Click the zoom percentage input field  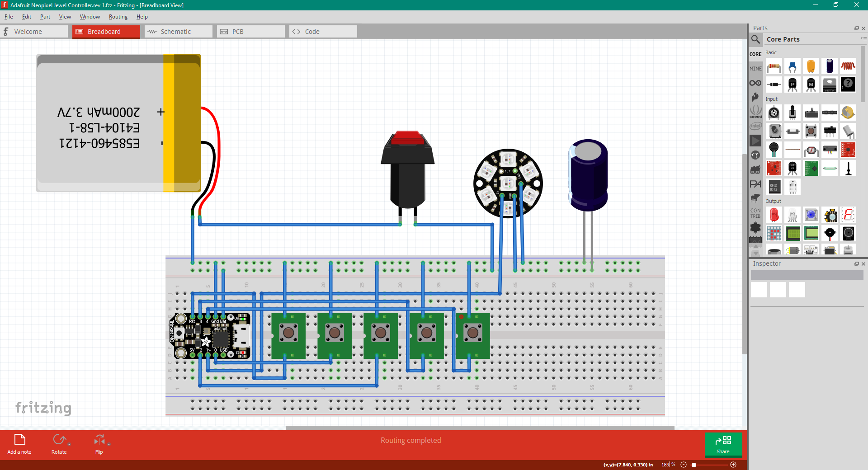pyautogui.click(x=665, y=465)
